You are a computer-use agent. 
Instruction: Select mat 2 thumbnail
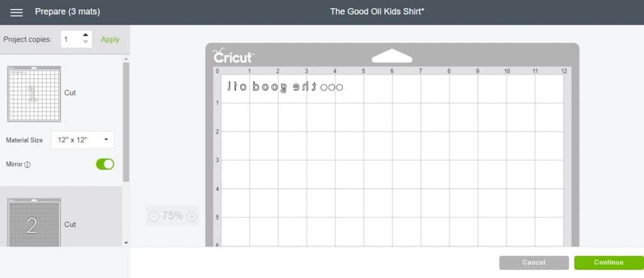point(34,223)
